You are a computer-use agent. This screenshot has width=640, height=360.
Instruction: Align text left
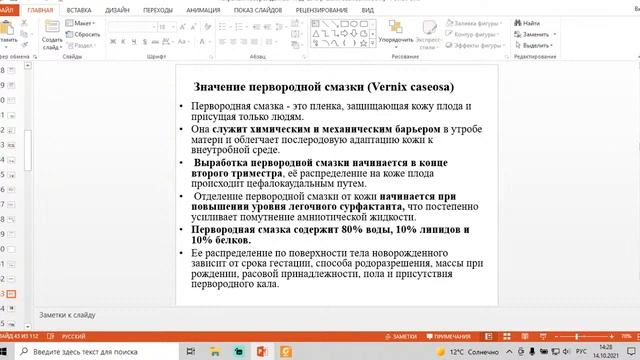(x=222, y=42)
